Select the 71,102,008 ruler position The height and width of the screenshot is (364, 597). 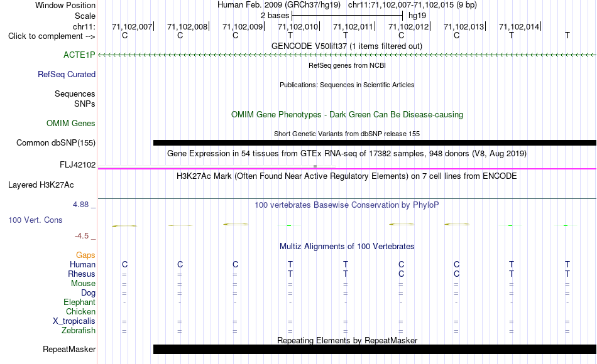[187, 26]
